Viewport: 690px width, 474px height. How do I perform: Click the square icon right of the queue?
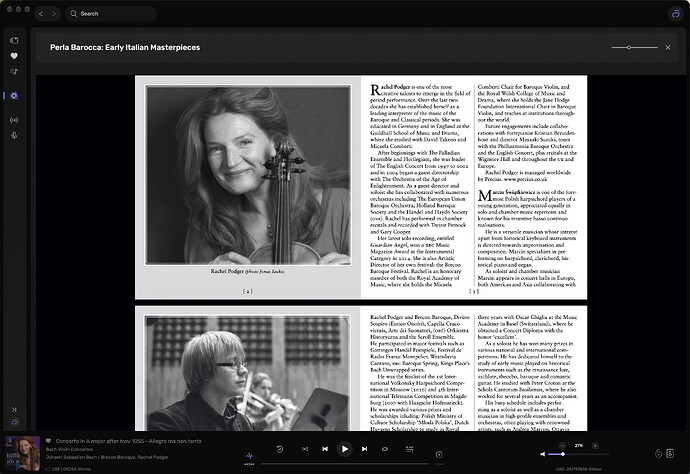(x=439, y=455)
